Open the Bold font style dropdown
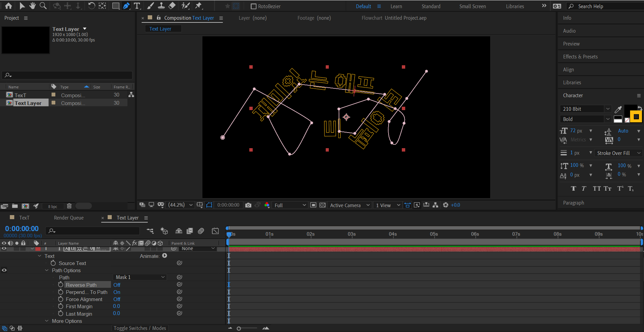The image size is (644, 332). 585,119
